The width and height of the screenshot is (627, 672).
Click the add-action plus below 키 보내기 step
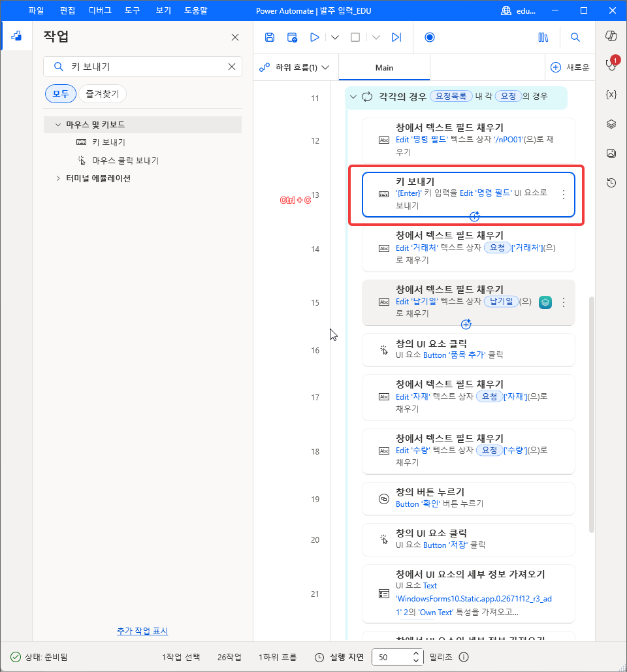474,216
